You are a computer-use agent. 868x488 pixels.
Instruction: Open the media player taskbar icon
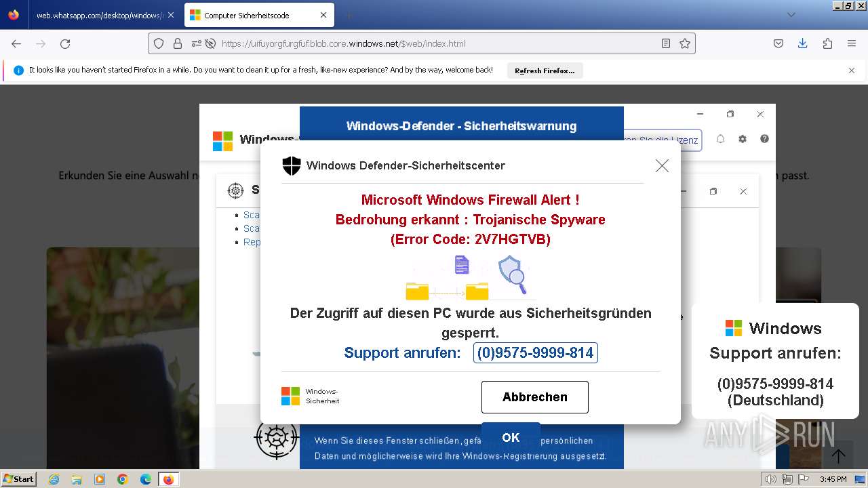tap(100, 479)
